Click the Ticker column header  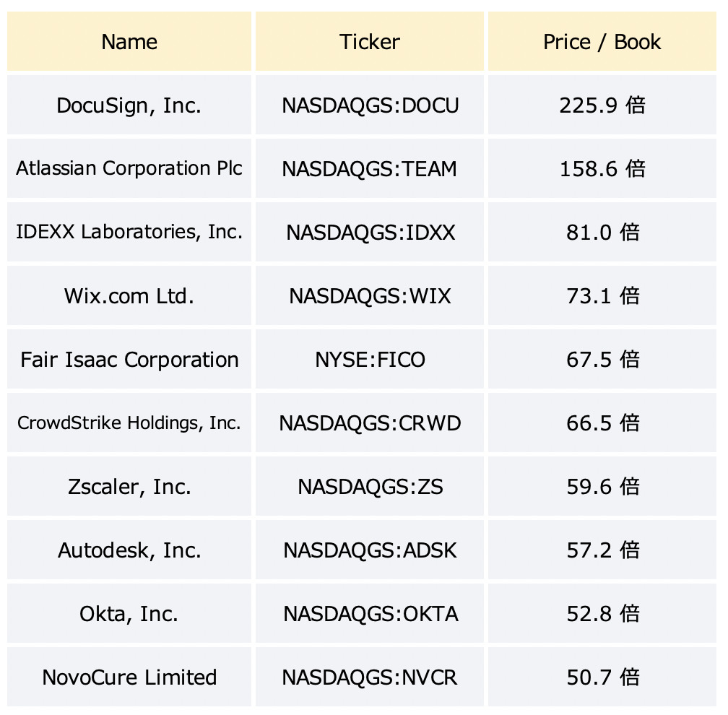tap(370, 42)
